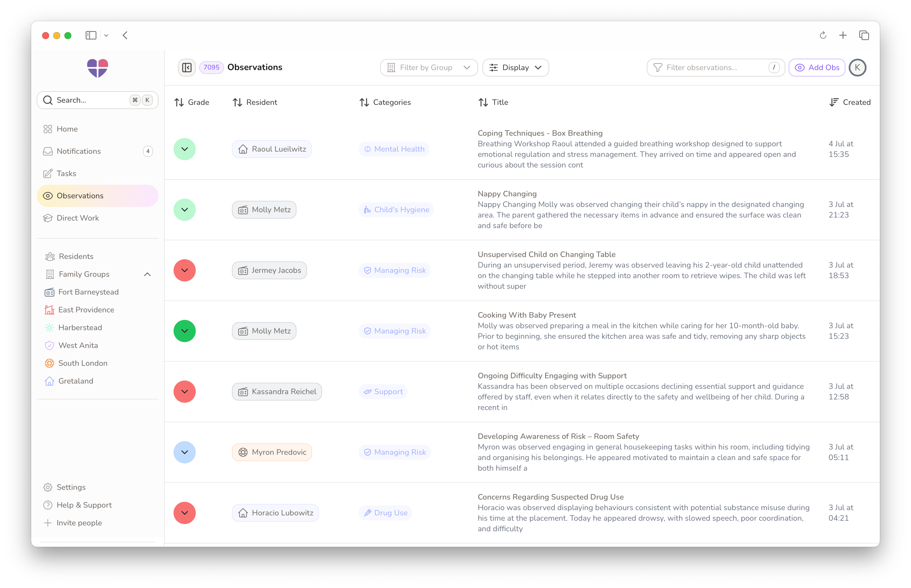Open Molly Metz chip in Nappy Changing row
911x588 pixels.
pyautogui.click(x=264, y=210)
